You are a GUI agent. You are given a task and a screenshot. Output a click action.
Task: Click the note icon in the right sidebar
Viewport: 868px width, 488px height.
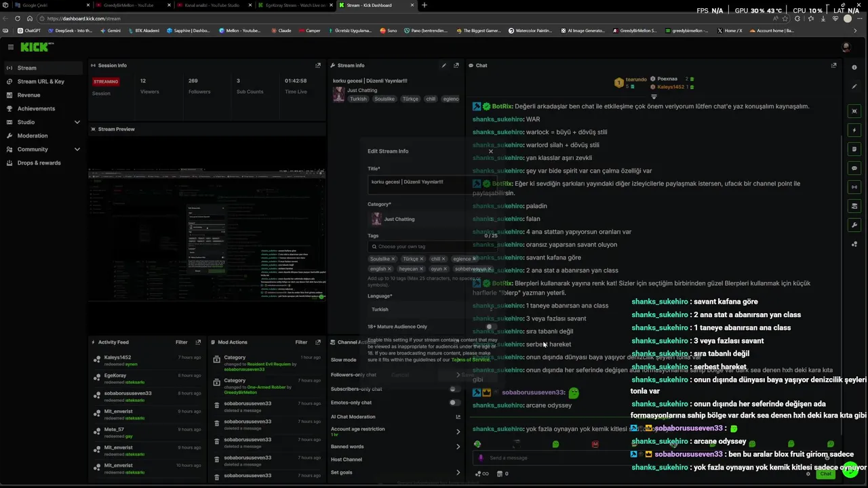coord(854,149)
